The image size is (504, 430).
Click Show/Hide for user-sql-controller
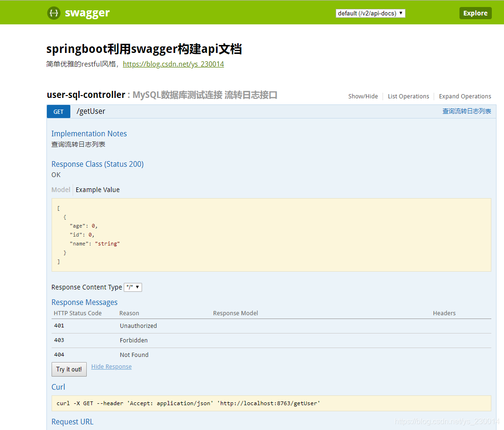click(x=363, y=96)
